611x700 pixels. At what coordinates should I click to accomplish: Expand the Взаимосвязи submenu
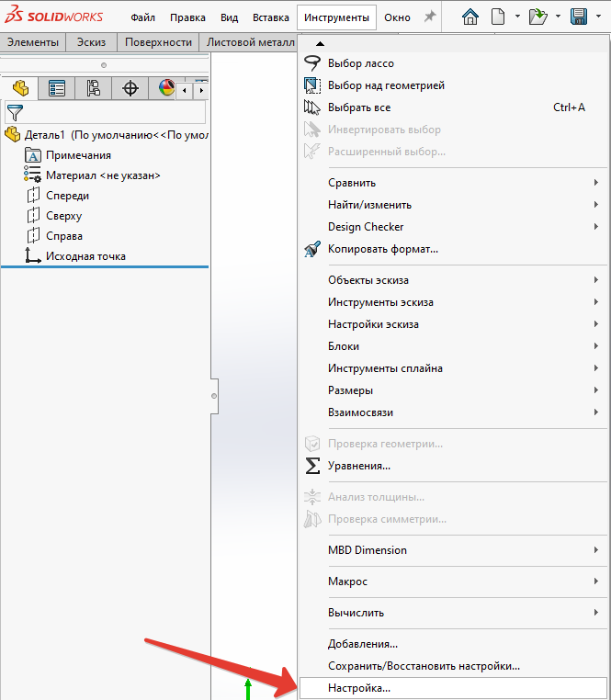pos(453,412)
